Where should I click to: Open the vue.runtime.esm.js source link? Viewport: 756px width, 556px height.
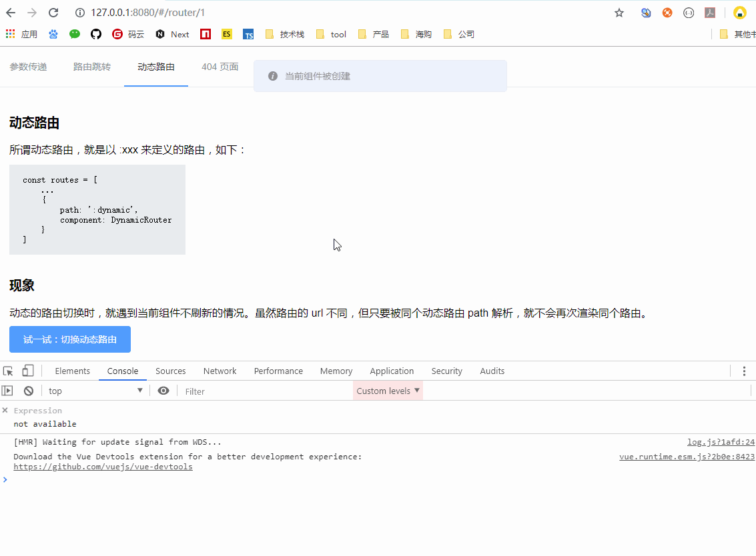[x=687, y=456]
